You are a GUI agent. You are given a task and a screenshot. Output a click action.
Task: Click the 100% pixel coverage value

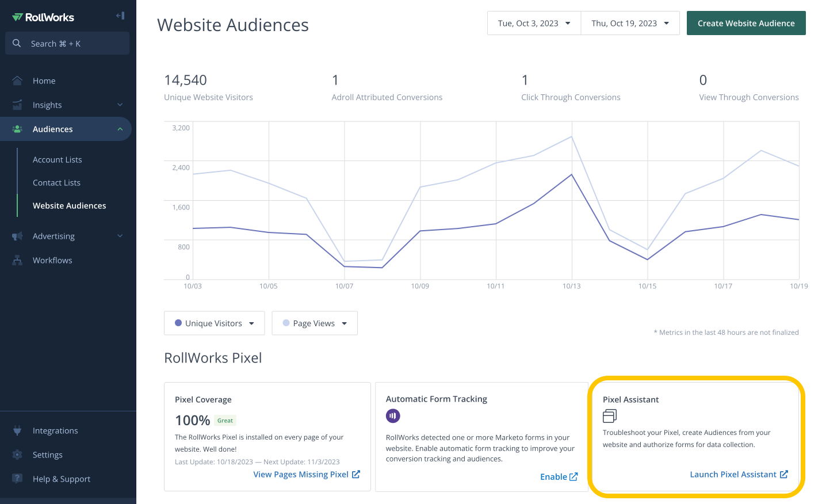192,421
